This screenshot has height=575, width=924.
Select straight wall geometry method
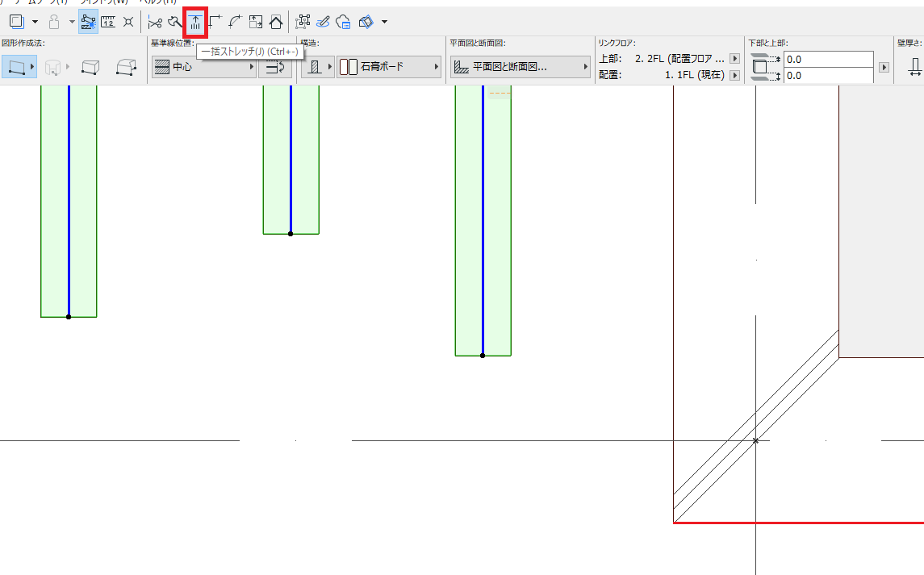[17, 67]
